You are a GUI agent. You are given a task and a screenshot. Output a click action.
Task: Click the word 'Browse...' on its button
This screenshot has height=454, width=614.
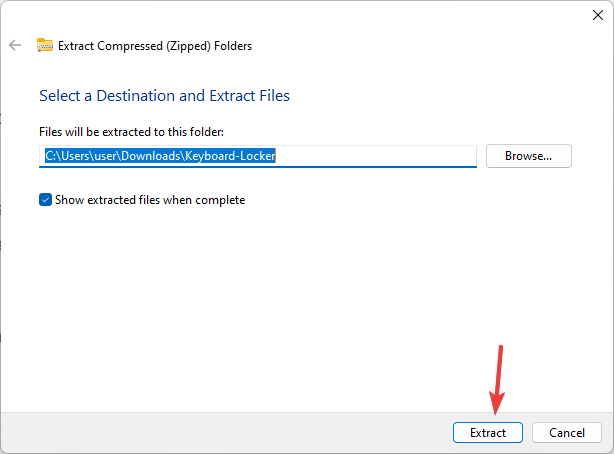528,156
